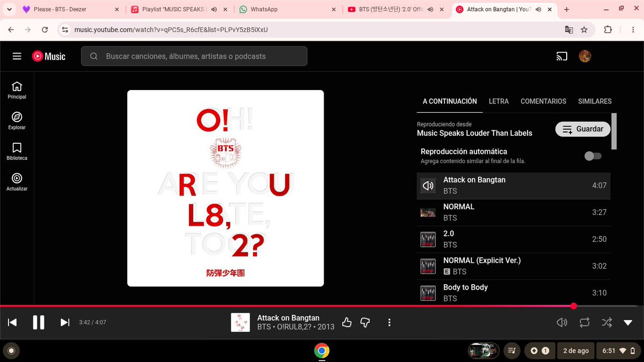644x362 pixels.
Task: Click the player volume speaker icon
Action: [x=562, y=322]
